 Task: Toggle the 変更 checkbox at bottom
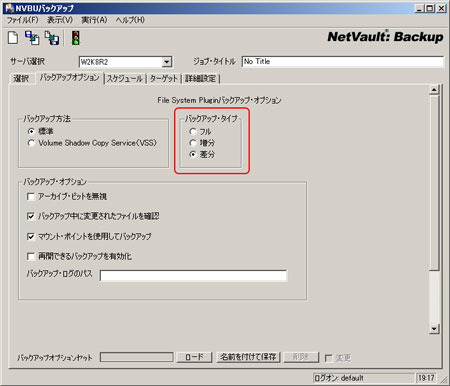328,358
